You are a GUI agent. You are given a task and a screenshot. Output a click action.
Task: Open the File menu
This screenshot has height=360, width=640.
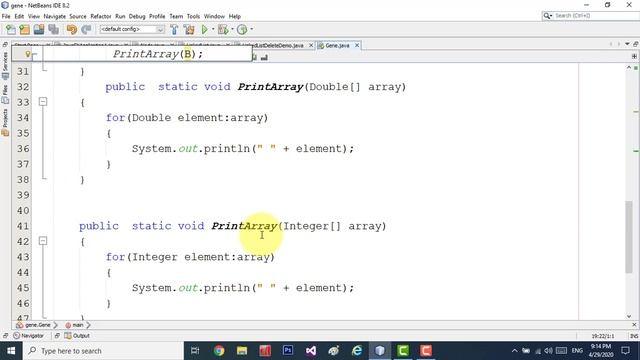[6, 16]
